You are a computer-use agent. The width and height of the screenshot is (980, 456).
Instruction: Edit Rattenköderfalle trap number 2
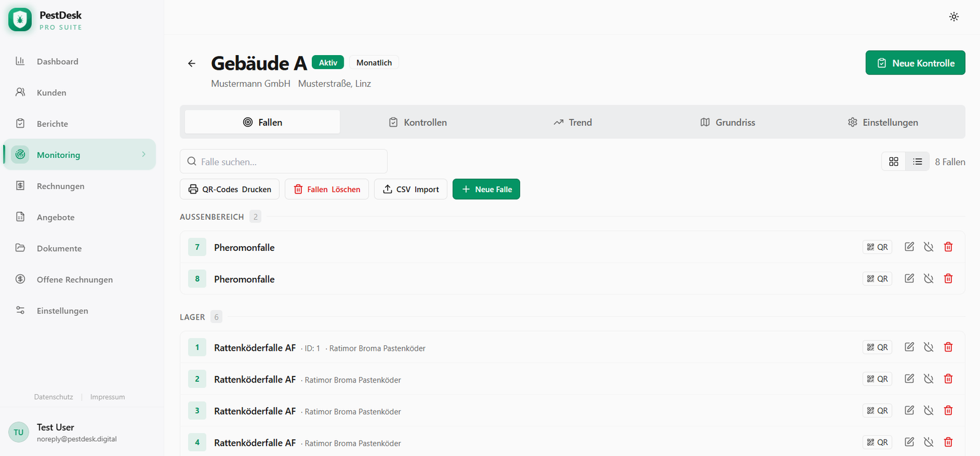pyautogui.click(x=910, y=379)
